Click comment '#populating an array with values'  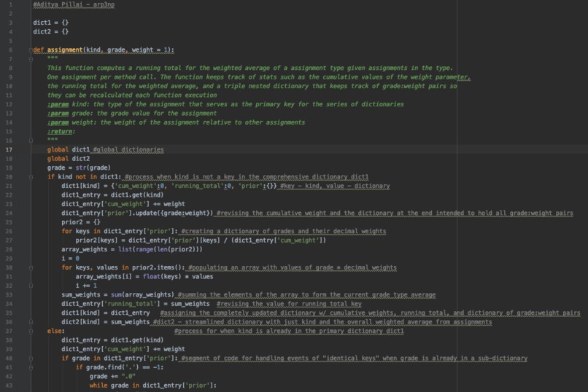coord(293,267)
